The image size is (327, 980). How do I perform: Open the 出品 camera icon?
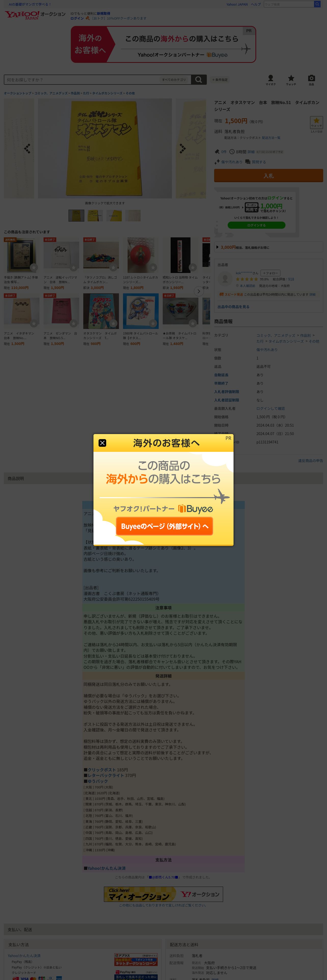click(x=311, y=80)
